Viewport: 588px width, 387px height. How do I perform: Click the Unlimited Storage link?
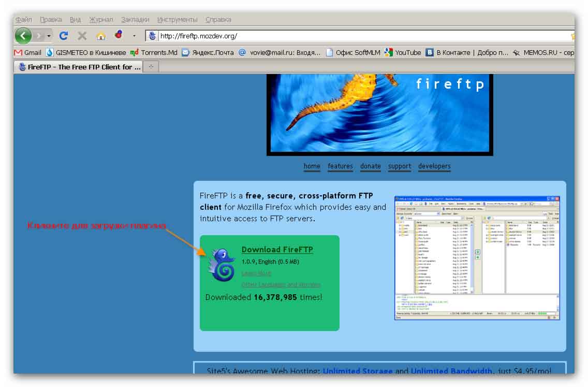(357, 370)
